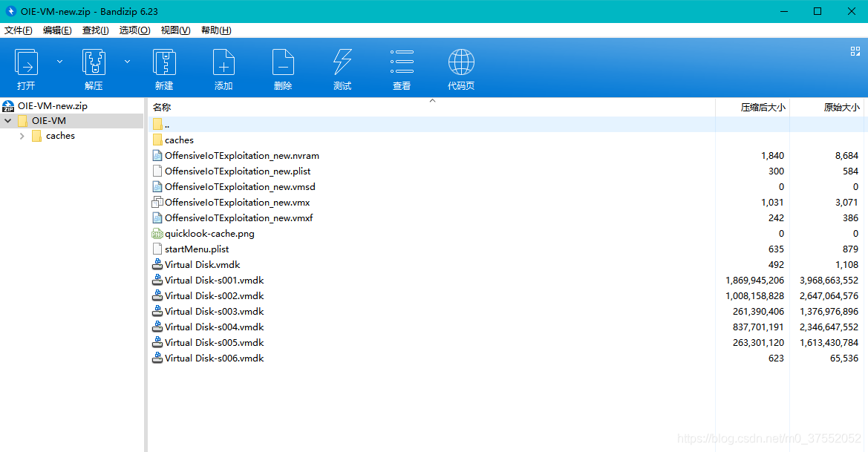Click the caches folder icon in file list
Viewport: 868px width, 452px height.
tap(157, 140)
